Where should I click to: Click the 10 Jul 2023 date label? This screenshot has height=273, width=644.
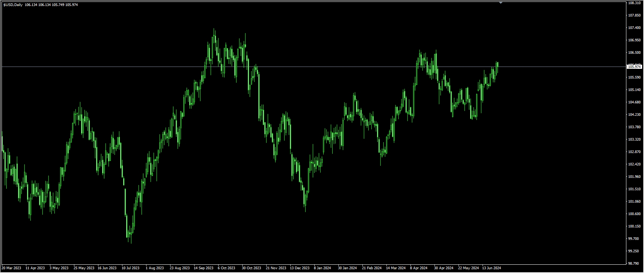click(130, 268)
